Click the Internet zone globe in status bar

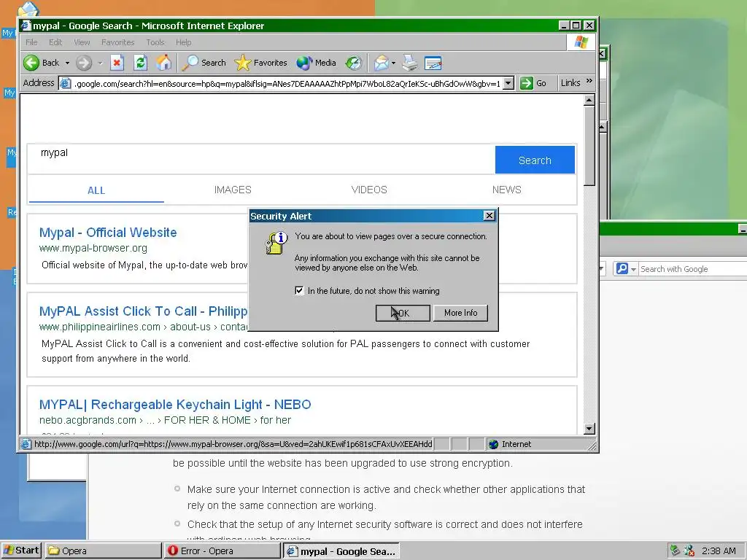(494, 444)
